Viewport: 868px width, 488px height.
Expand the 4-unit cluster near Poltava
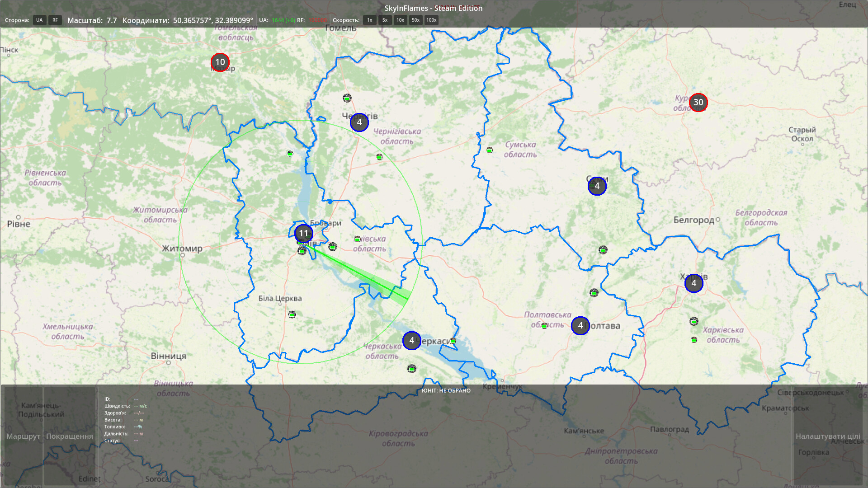point(580,325)
